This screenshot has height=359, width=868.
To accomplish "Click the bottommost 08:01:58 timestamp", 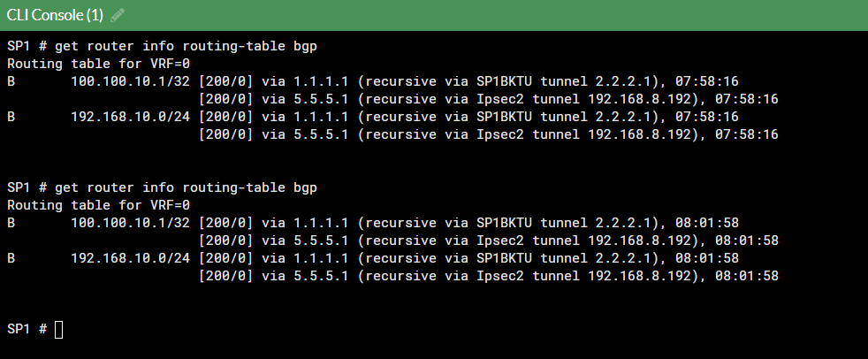I will coord(746,276).
